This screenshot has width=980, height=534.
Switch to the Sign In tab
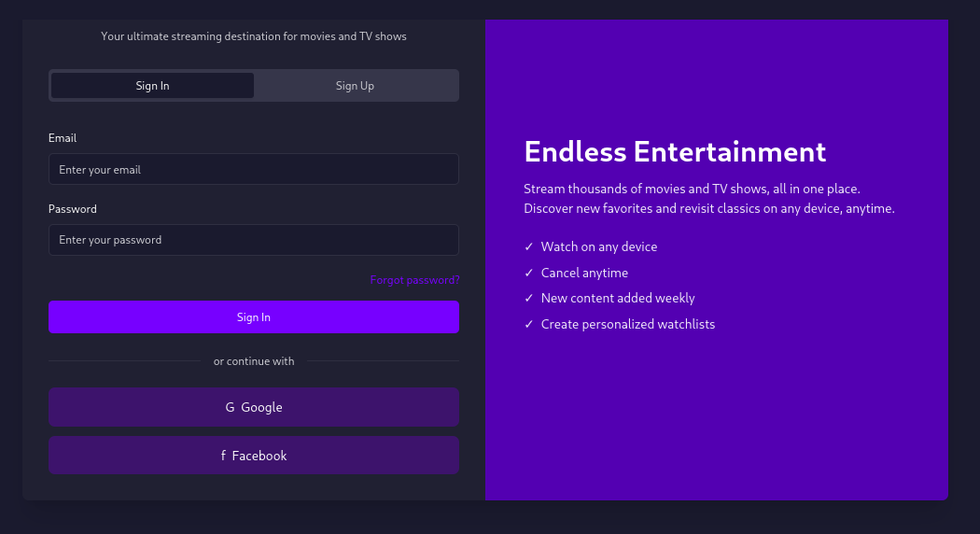click(152, 86)
